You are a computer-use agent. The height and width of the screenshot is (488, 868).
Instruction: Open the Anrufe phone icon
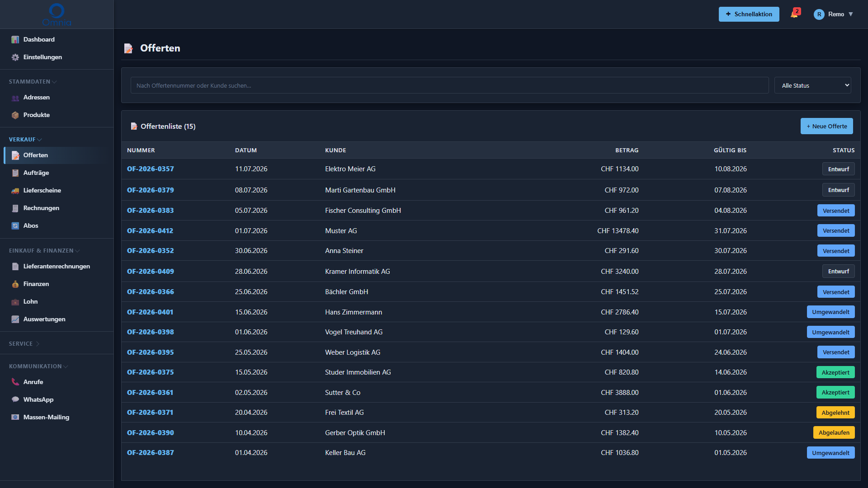pos(15,382)
